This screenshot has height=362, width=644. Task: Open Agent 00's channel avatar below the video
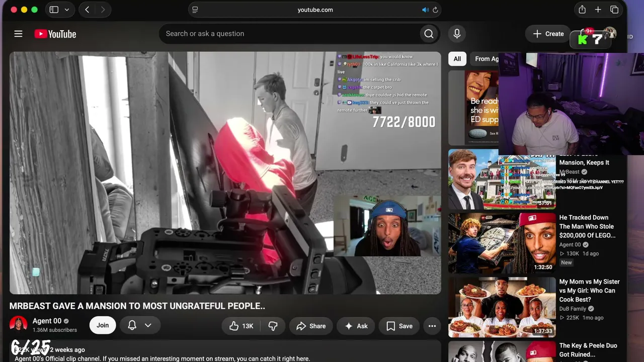coord(19,325)
